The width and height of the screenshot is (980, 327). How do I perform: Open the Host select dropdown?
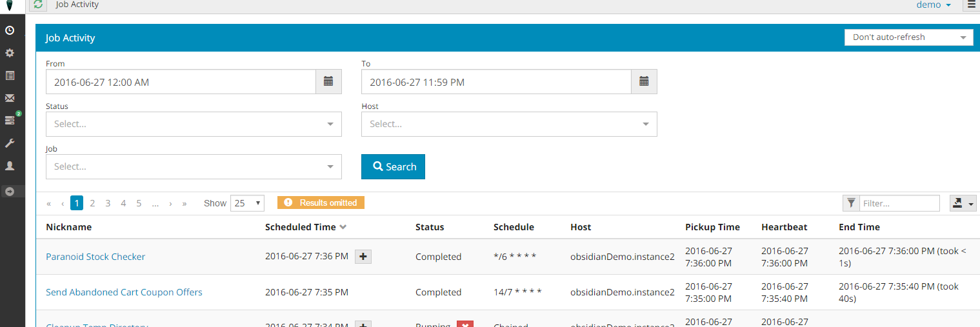tap(508, 124)
